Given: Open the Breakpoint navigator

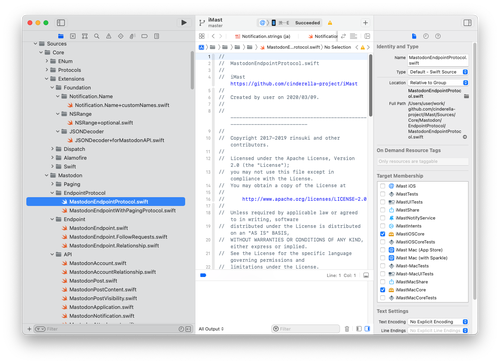Looking at the screenshot, I should [x=144, y=36].
